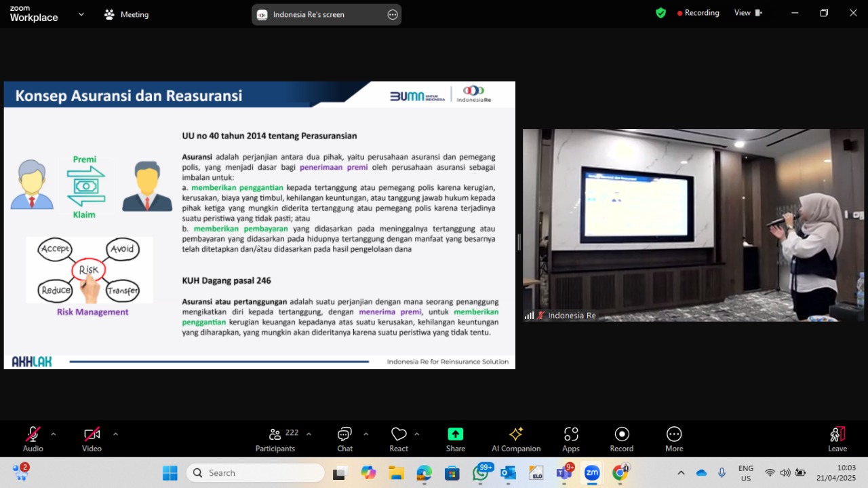Expand the video options caret
Screen dimensions: 868x488
(115, 434)
